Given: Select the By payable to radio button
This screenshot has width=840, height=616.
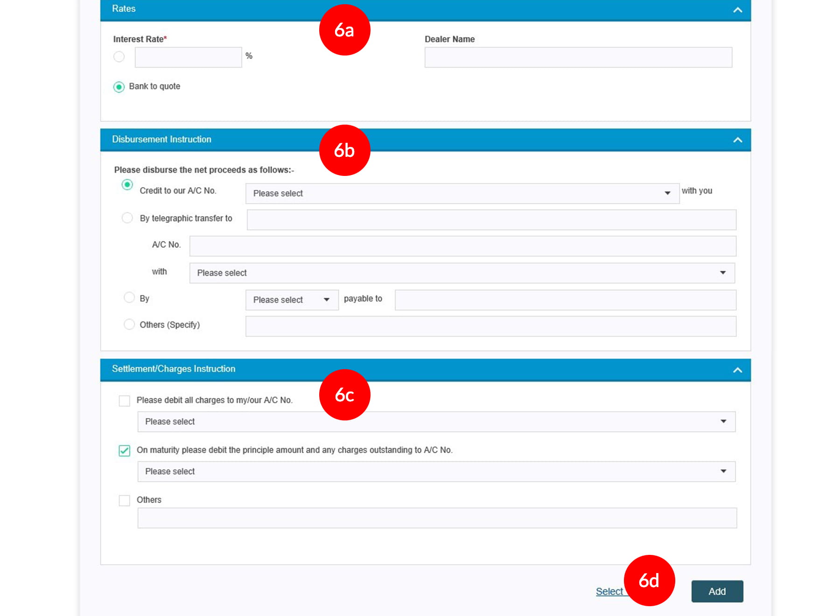Looking at the screenshot, I should [x=129, y=298].
